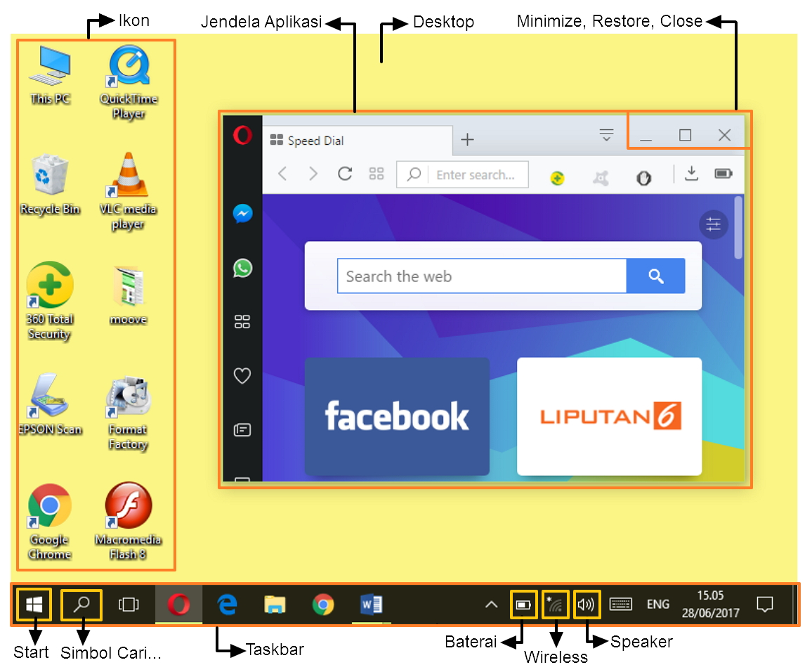Open the News icon in Opera sidebar
The width and height of the screenshot is (812, 672).
[x=242, y=429]
